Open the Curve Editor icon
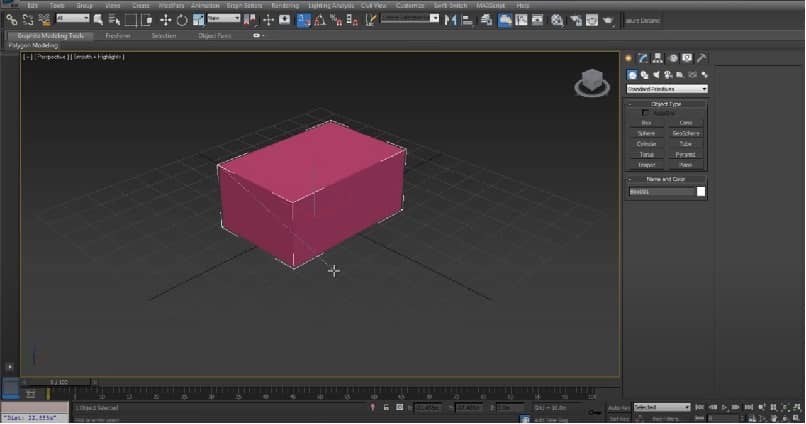 521,20
